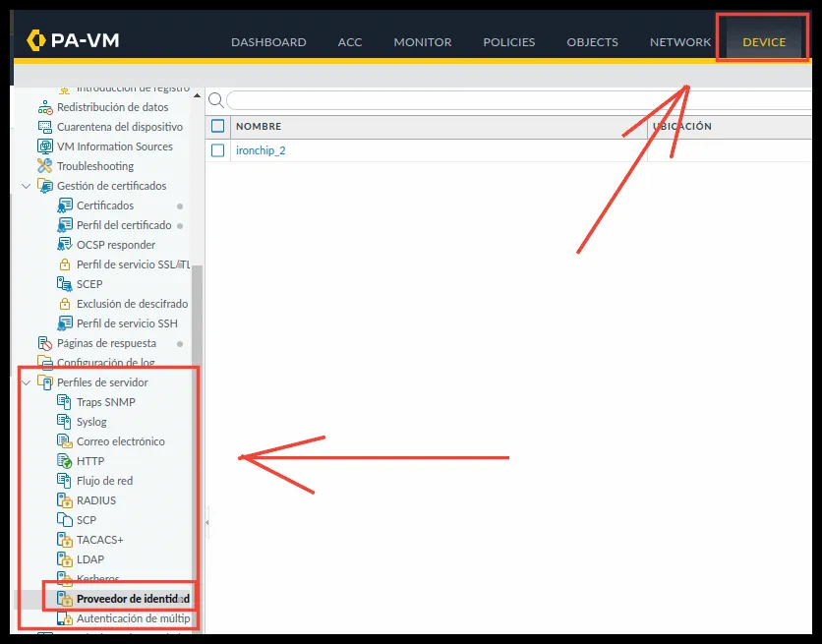Go to the POLICIES tab
Viewport: 822px width, 644px height.
(x=509, y=42)
